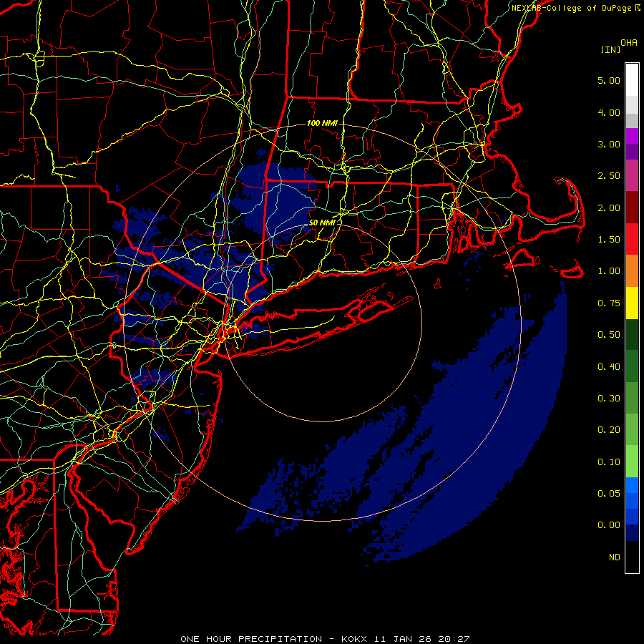Select the orange legend swatch
This screenshot has width=644, height=644.
[x=632, y=271]
